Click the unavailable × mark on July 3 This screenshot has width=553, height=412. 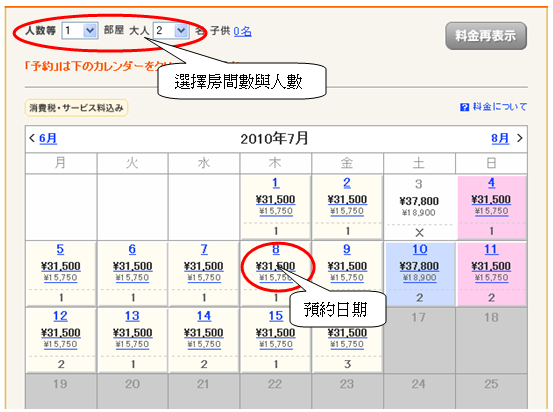(x=419, y=232)
